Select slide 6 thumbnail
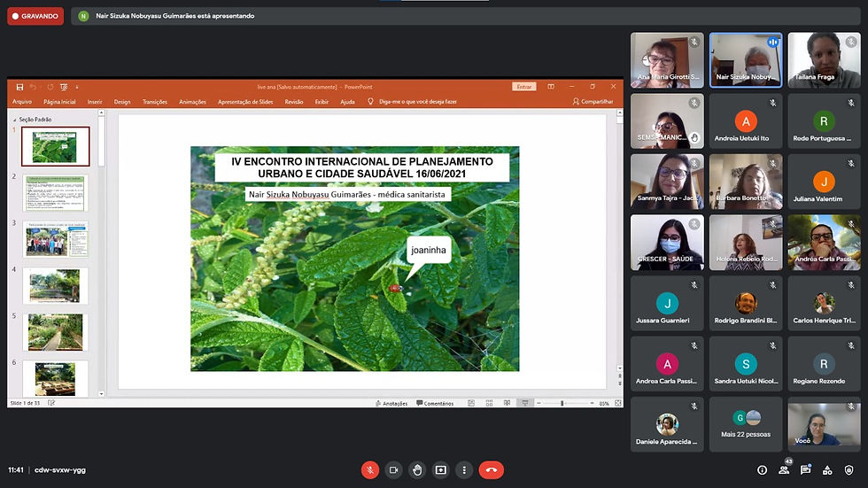This screenshot has width=868, height=488. click(x=55, y=378)
